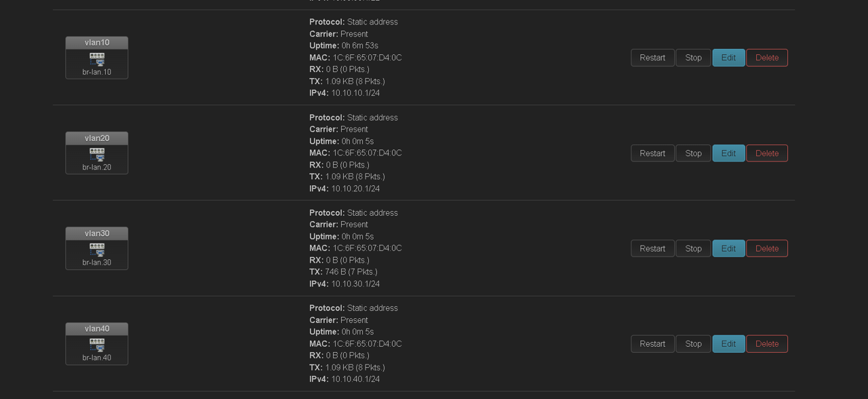Restart the vlan10 interface

click(652, 58)
